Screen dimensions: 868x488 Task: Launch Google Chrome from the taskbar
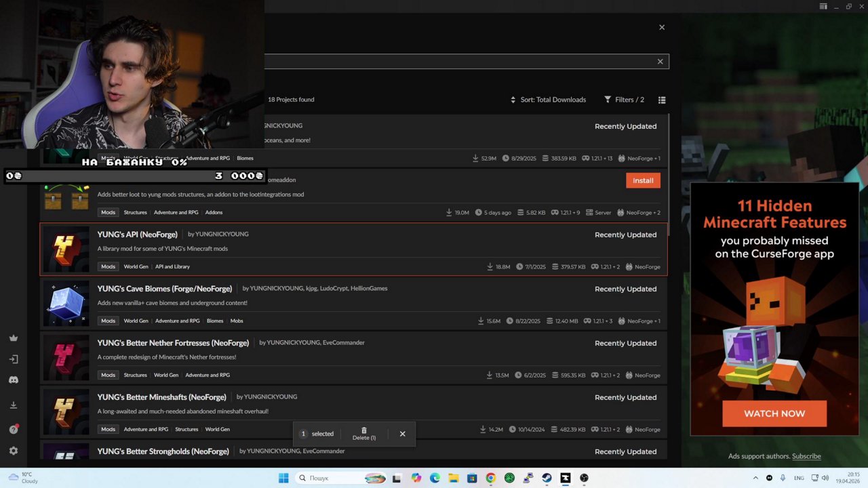(490, 478)
